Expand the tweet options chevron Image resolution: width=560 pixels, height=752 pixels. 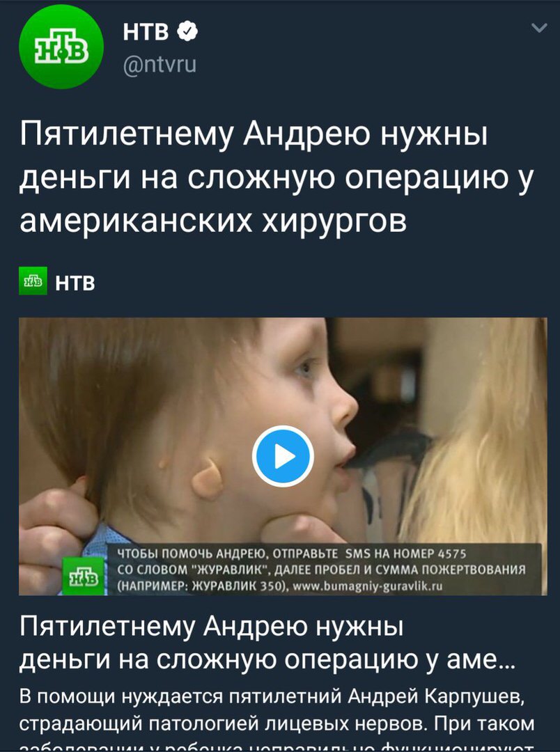tap(539, 29)
